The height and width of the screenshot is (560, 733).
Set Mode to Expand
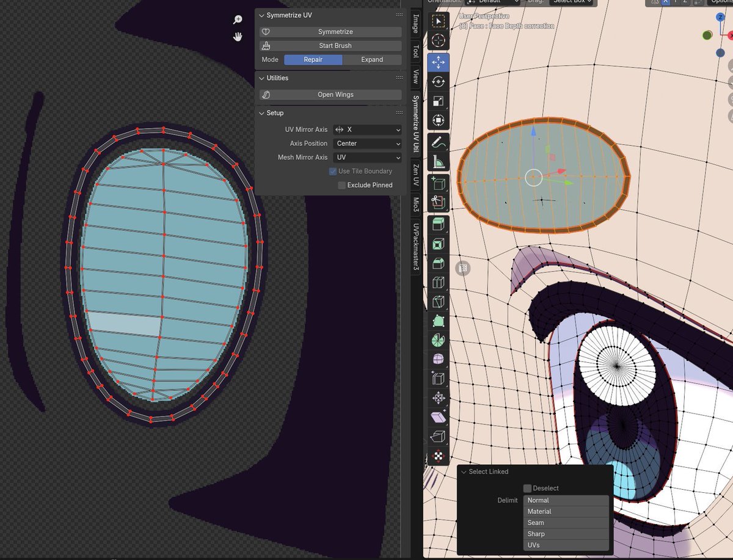(x=372, y=60)
